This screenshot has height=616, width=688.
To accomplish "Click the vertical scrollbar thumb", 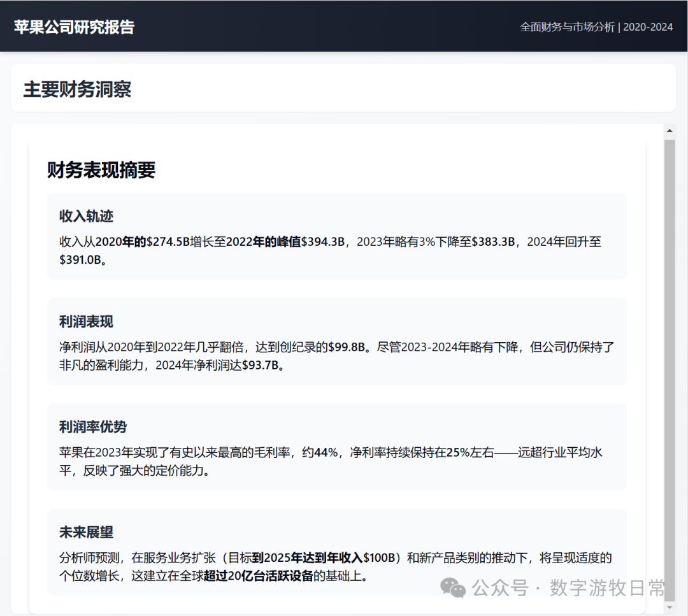I will (x=670, y=371).
